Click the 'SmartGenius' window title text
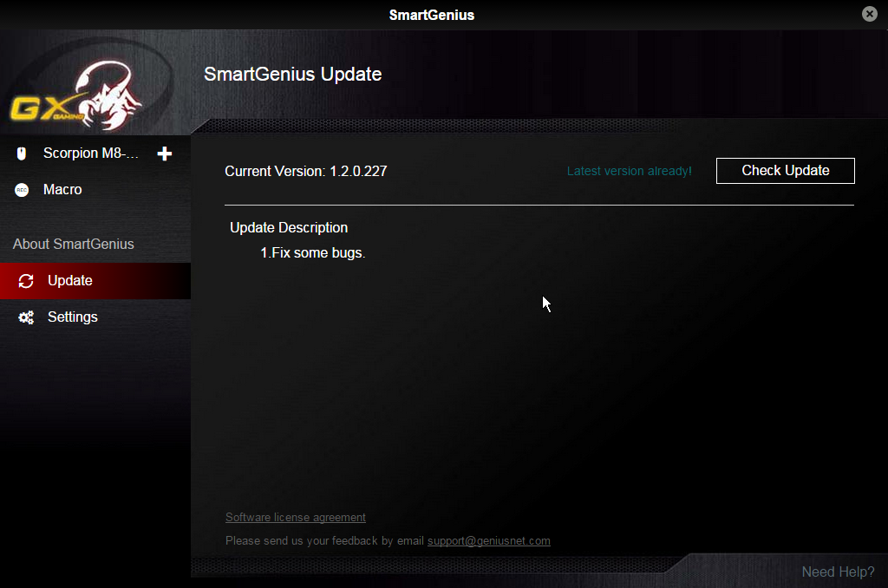 click(x=432, y=16)
